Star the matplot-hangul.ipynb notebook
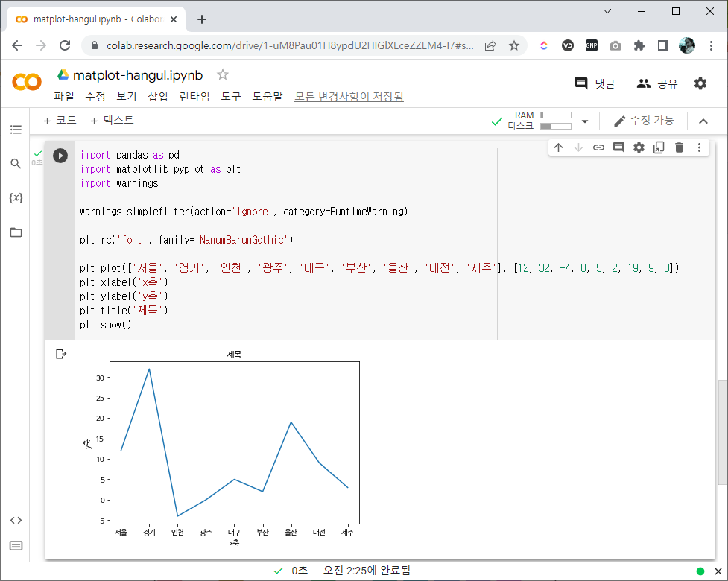 [x=223, y=74]
